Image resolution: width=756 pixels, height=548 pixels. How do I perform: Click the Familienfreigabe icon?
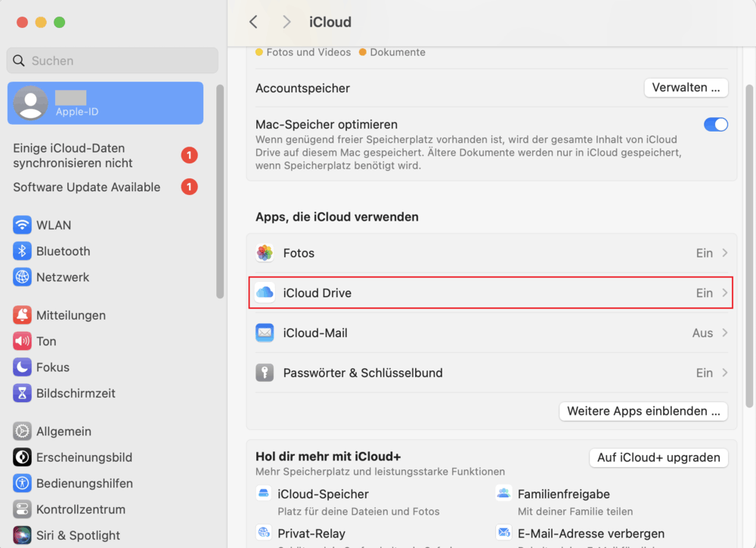503,494
